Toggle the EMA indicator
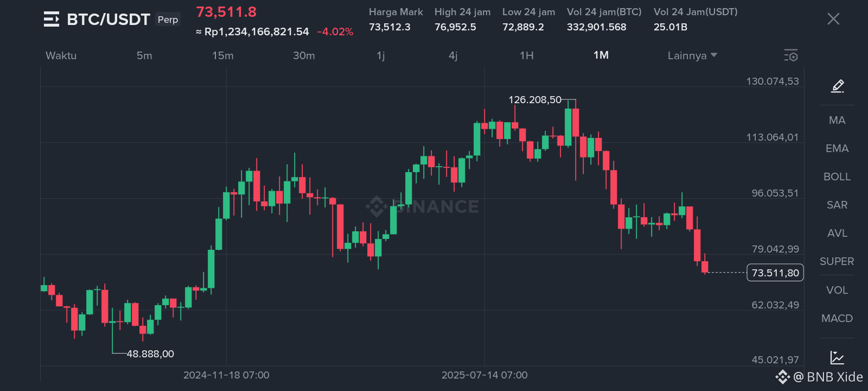868x391 pixels. (837, 148)
